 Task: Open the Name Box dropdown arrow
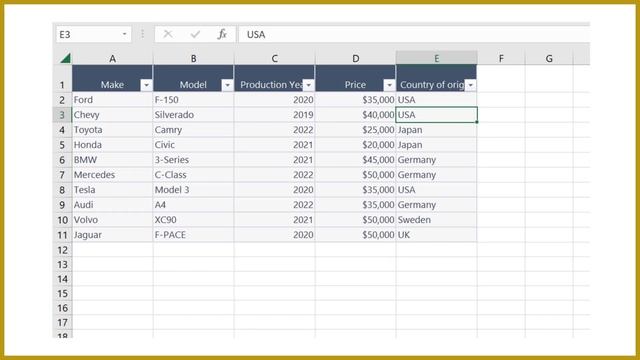pyautogui.click(x=124, y=34)
